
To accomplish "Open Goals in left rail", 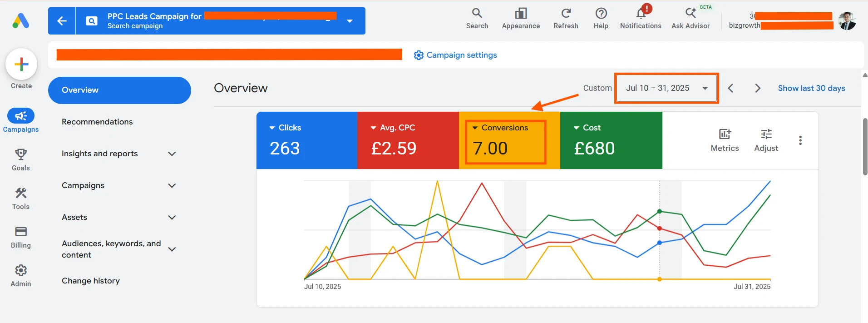I will (x=21, y=160).
